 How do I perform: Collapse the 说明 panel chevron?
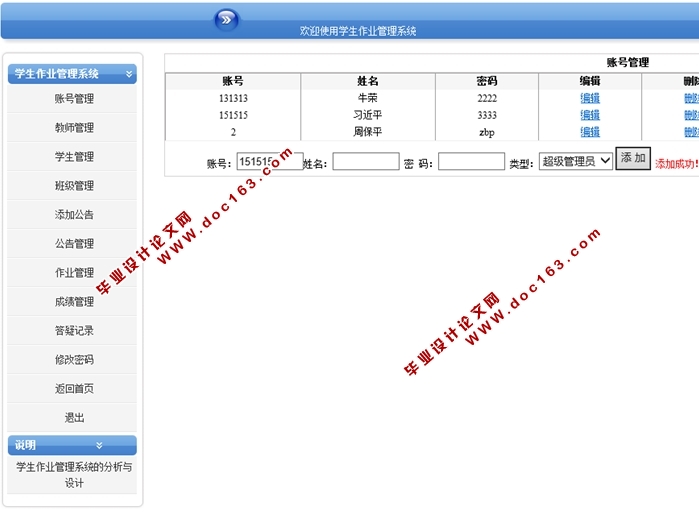99,445
